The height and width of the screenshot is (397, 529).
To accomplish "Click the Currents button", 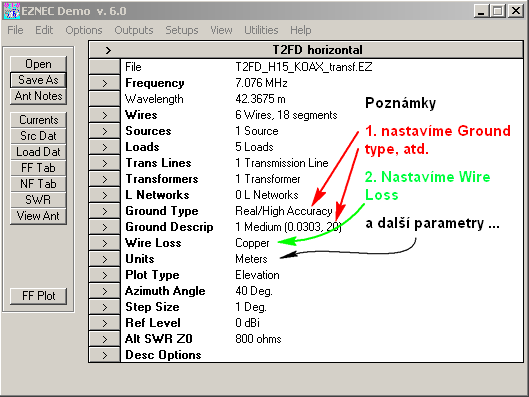I will (x=38, y=120).
